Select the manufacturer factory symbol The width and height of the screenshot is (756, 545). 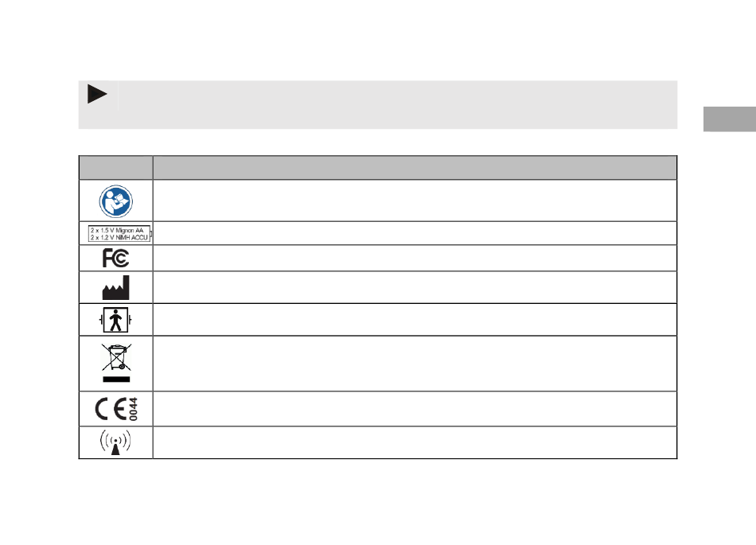point(115,287)
